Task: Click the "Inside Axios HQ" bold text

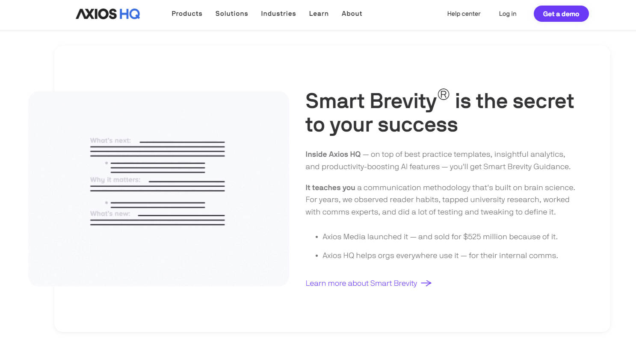Action: [333, 154]
